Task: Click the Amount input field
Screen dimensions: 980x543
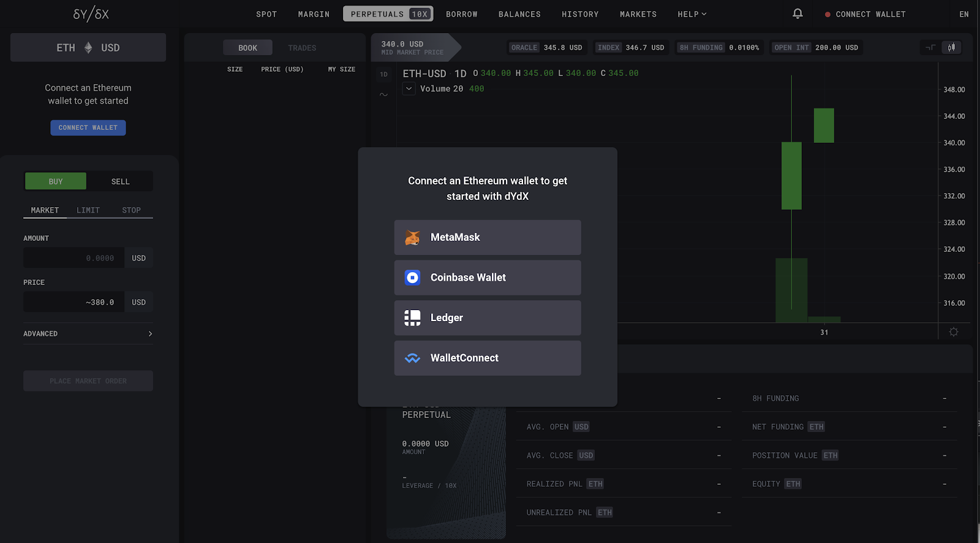Action: click(73, 258)
